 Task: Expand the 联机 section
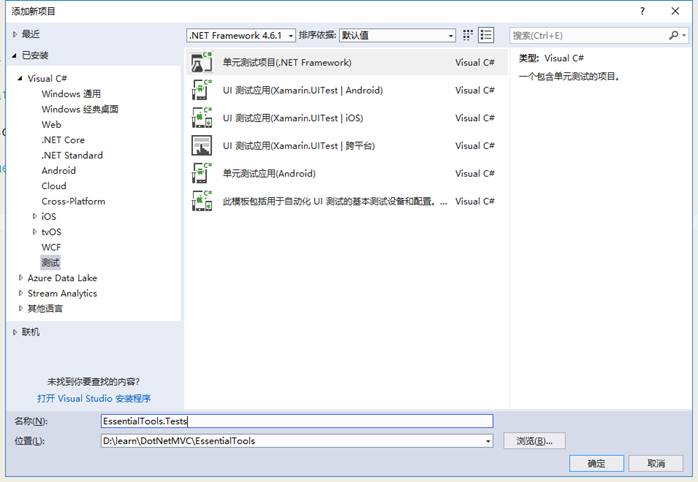[15, 332]
